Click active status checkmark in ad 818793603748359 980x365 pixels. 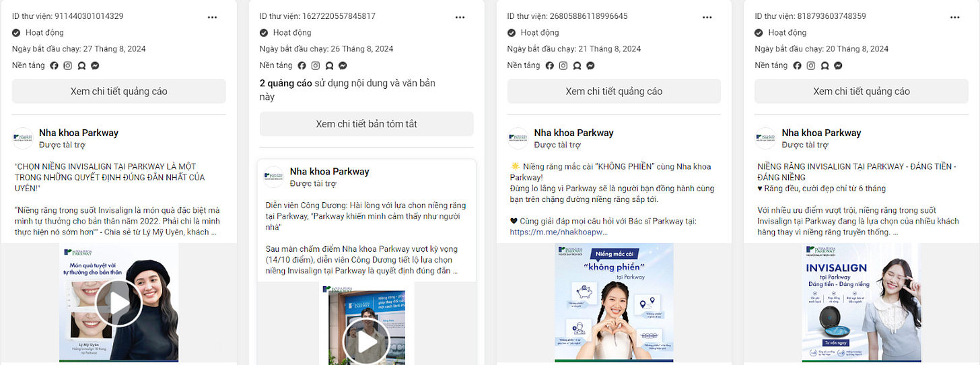(759, 32)
